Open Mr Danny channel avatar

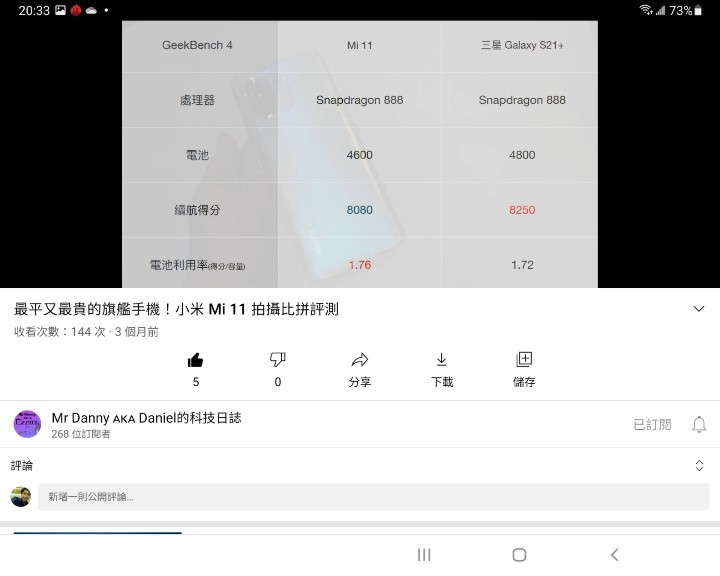coord(27,424)
